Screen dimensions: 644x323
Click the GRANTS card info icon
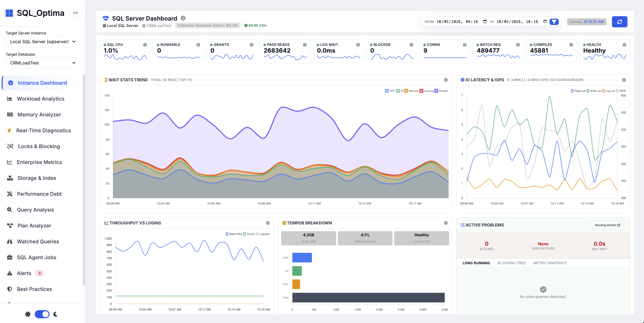(x=252, y=45)
